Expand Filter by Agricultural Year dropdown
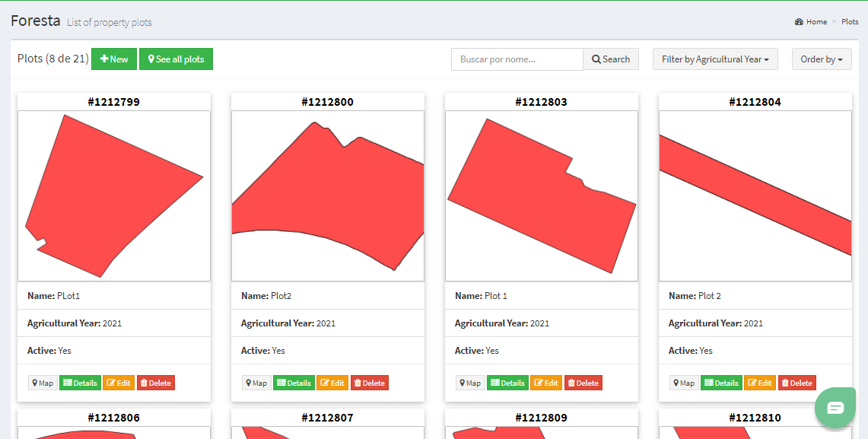The width and height of the screenshot is (868, 439). (x=715, y=59)
